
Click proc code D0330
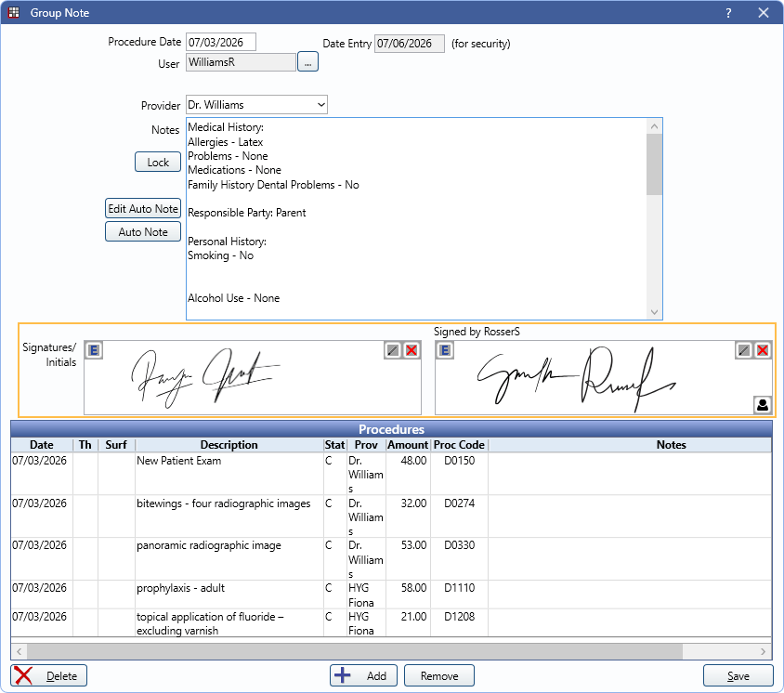pyautogui.click(x=460, y=545)
